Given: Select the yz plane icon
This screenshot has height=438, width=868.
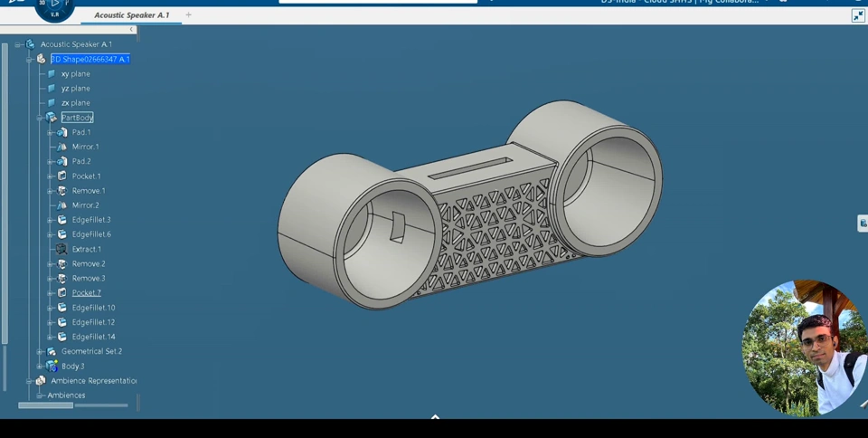Looking at the screenshot, I should click(x=52, y=88).
